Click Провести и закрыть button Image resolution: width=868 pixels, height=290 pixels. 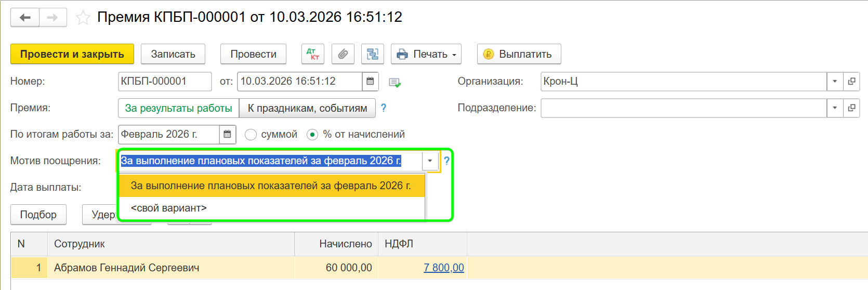tap(72, 54)
